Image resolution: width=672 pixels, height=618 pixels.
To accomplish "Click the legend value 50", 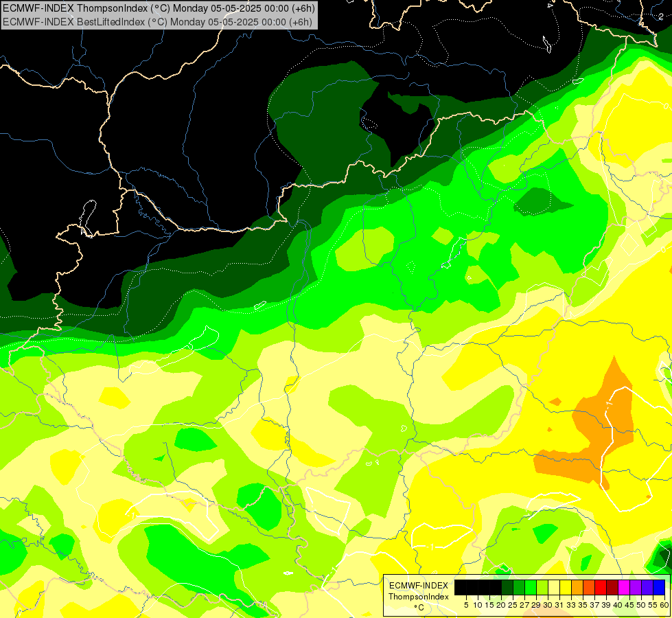I will [642, 605].
